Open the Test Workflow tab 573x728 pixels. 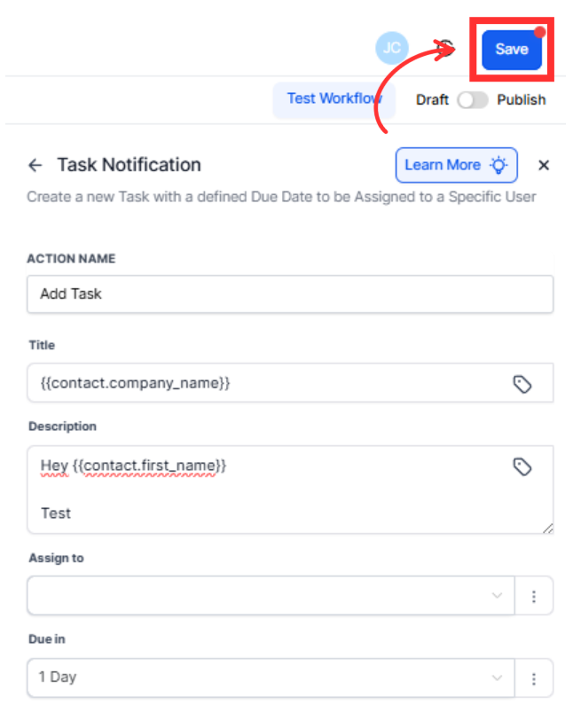click(334, 98)
